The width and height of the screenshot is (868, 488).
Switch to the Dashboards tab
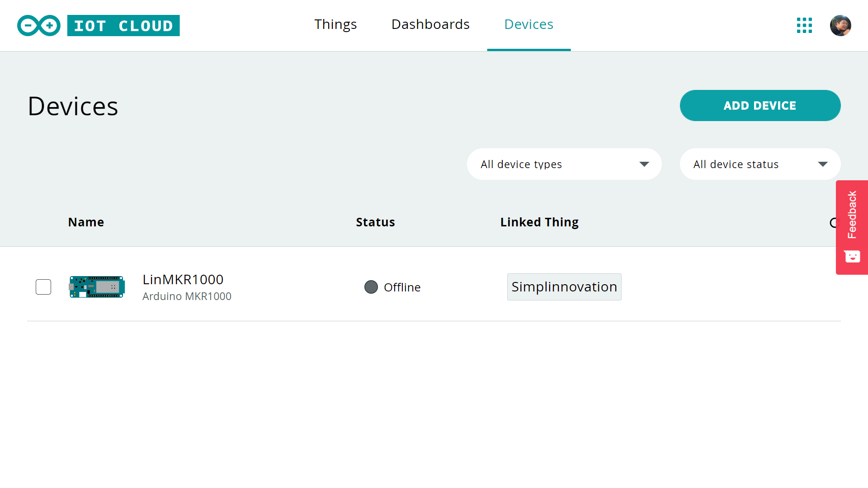coord(430,24)
